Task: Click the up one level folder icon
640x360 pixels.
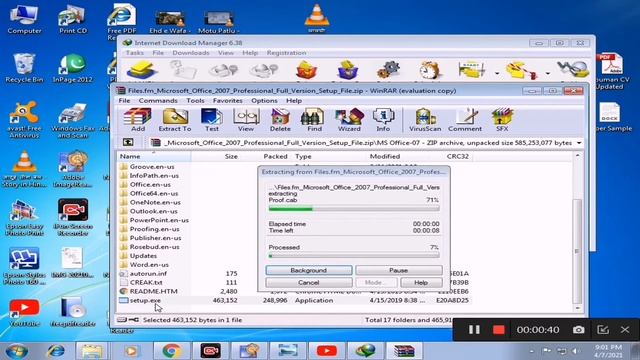Action: [x=128, y=142]
